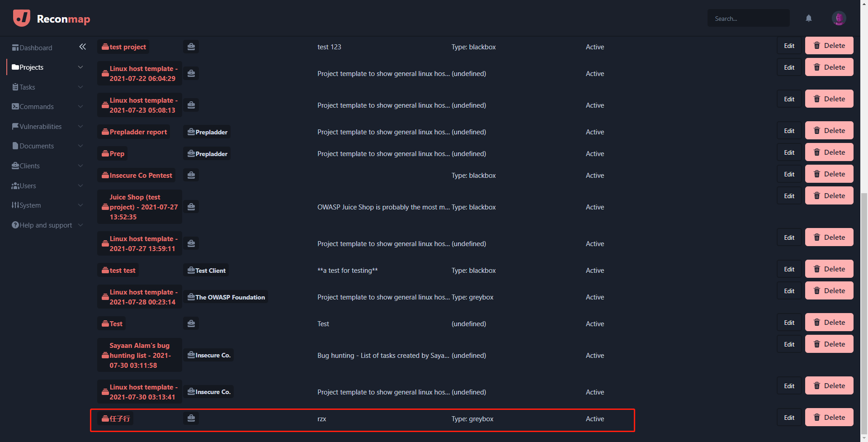Click the client briefcase icon for Insecure Co Pentest
The image size is (868, 442).
click(x=191, y=175)
